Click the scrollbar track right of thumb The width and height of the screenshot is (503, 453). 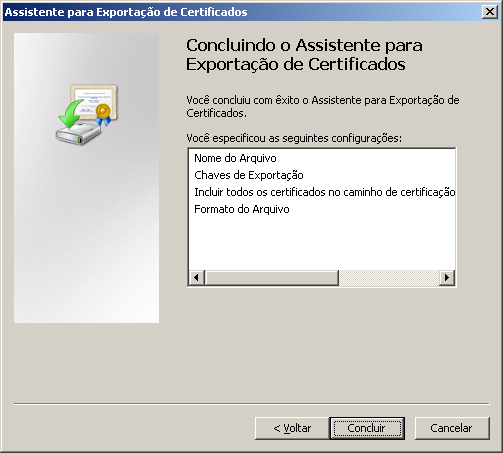point(389,277)
